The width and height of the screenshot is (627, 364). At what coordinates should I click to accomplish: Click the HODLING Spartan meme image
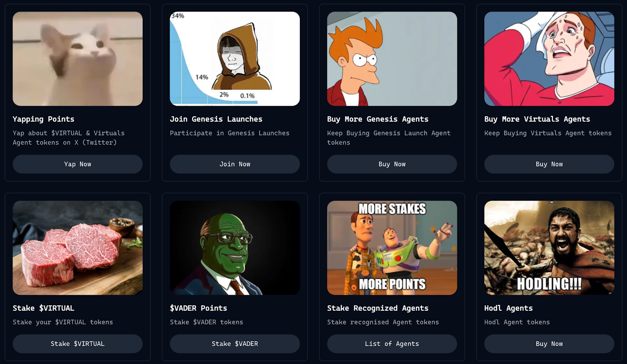click(x=549, y=248)
